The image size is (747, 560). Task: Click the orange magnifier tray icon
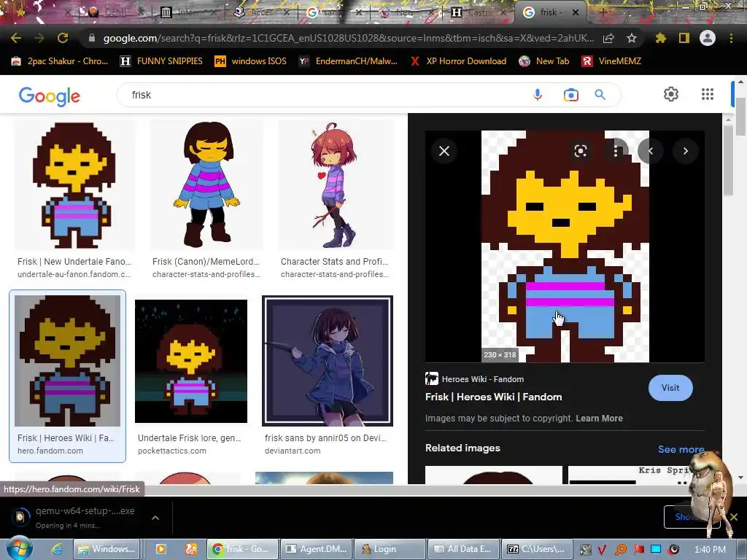click(621, 550)
